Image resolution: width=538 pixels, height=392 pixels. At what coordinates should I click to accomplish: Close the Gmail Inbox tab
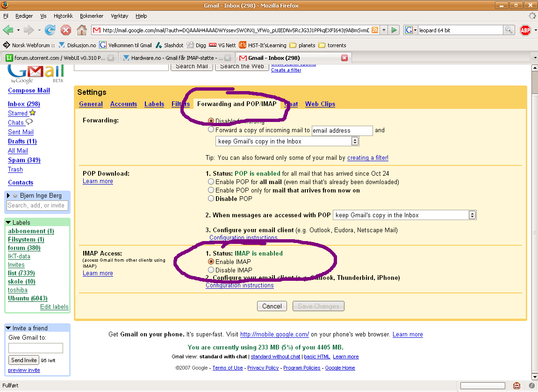coord(344,58)
